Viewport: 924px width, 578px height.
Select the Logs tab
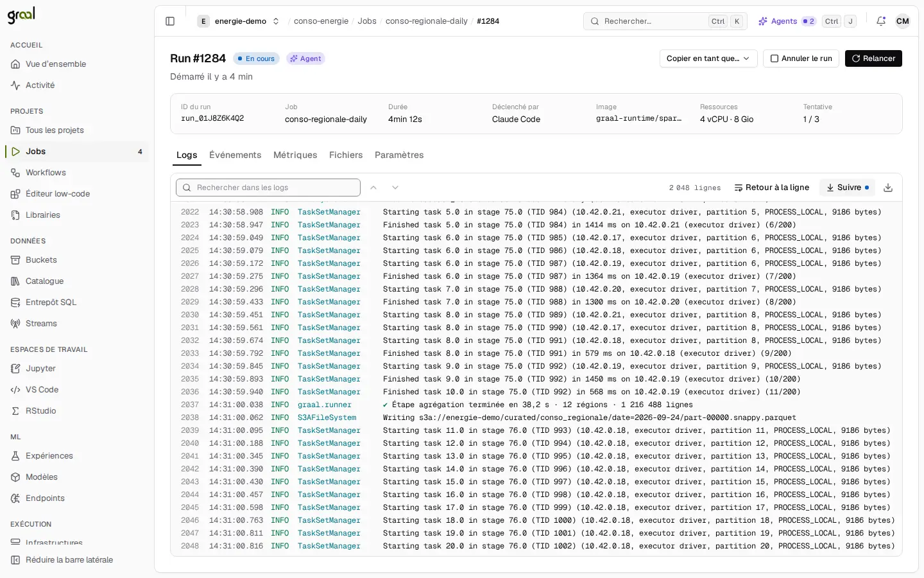tap(187, 155)
